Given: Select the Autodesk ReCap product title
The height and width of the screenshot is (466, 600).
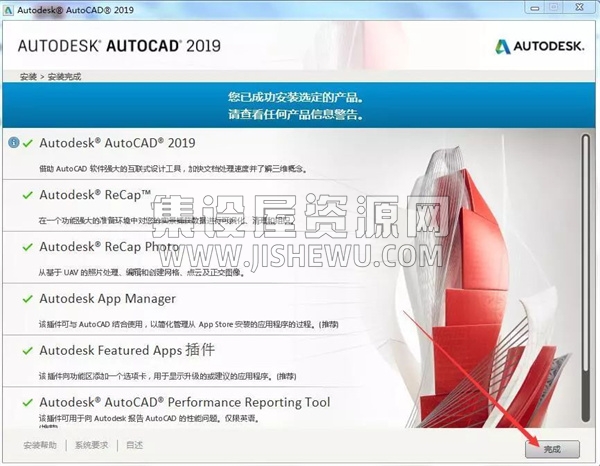Looking at the screenshot, I should coord(95,195).
